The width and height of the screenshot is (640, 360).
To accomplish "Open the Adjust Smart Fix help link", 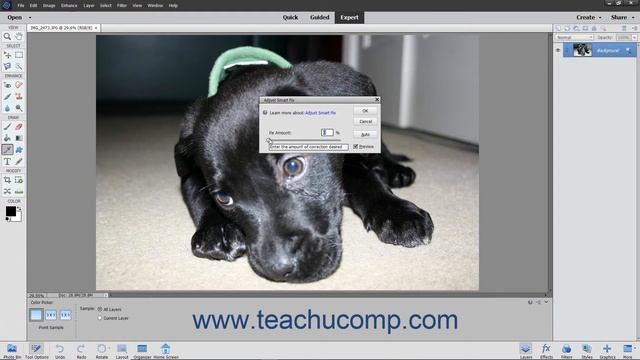I will pyautogui.click(x=320, y=113).
